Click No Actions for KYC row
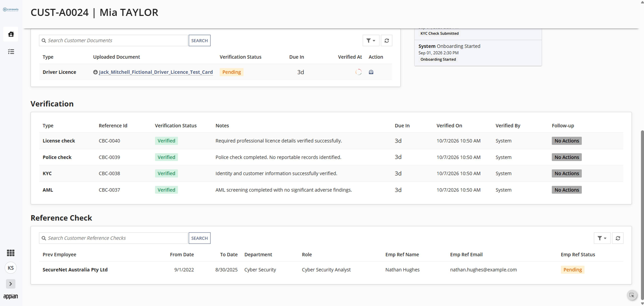 point(567,173)
